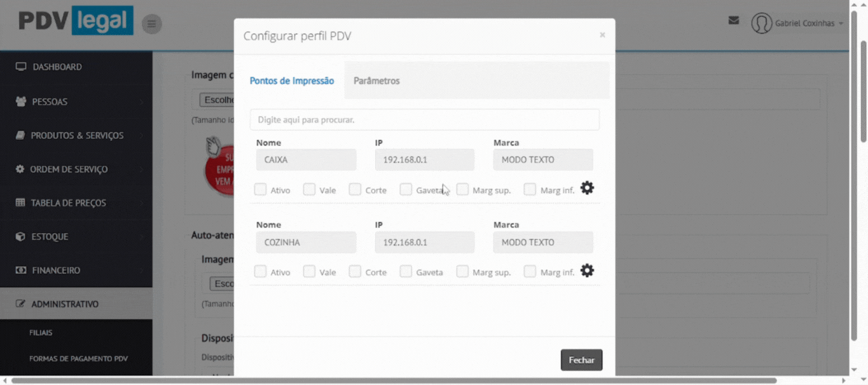The width and height of the screenshot is (868, 385).
Task: Click the gear icon for COZINHA printer
Action: click(x=587, y=271)
